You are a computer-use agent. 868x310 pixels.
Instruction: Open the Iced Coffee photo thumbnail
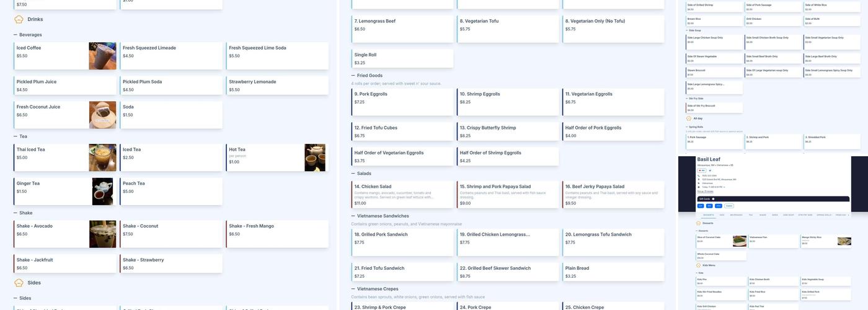tap(102, 56)
